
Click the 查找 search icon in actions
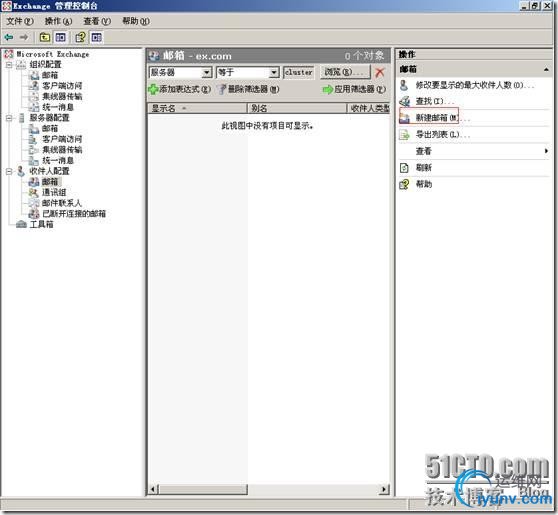405,101
